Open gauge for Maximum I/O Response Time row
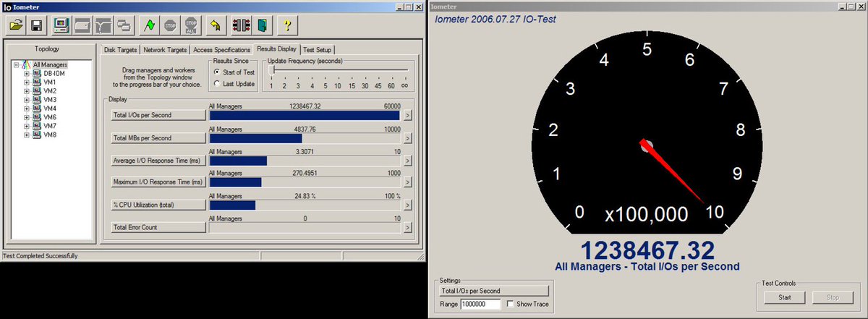Viewport: 868px width, 319px height. [x=407, y=182]
